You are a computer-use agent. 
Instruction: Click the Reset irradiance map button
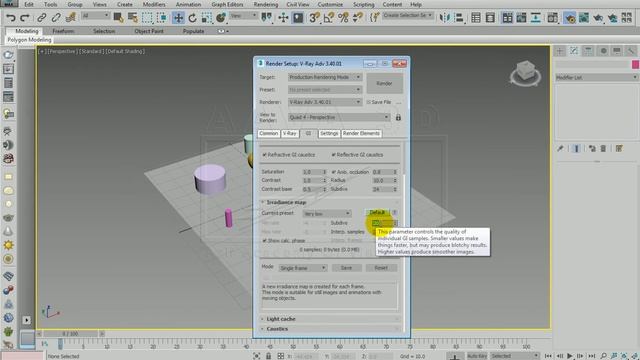(x=381, y=268)
